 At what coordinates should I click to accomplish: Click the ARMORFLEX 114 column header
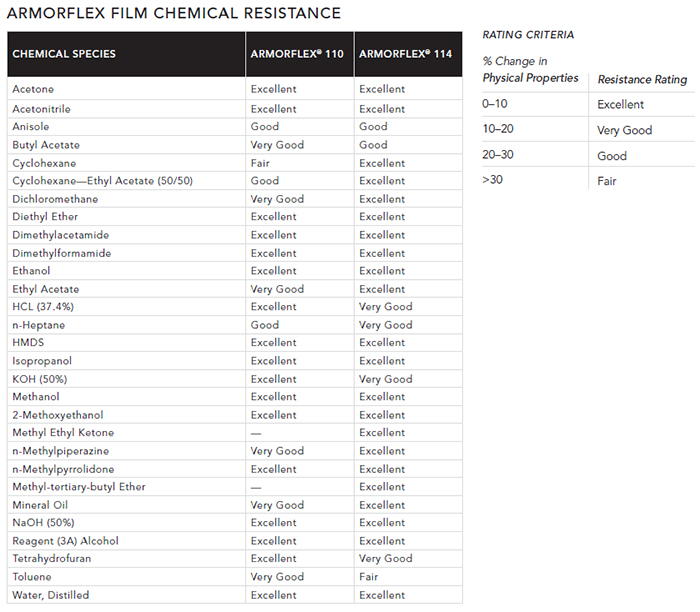(405, 54)
